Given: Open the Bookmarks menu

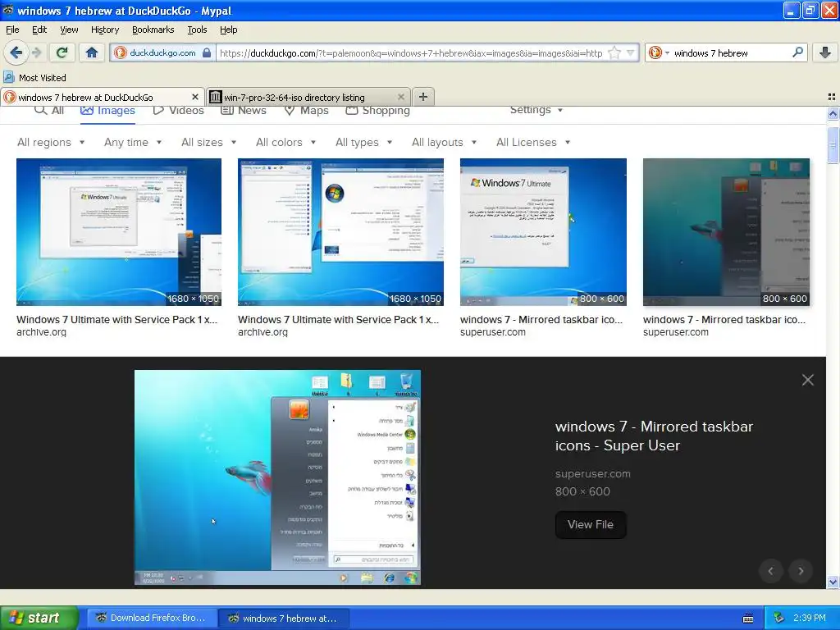Looking at the screenshot, I should tap(153, 30).
